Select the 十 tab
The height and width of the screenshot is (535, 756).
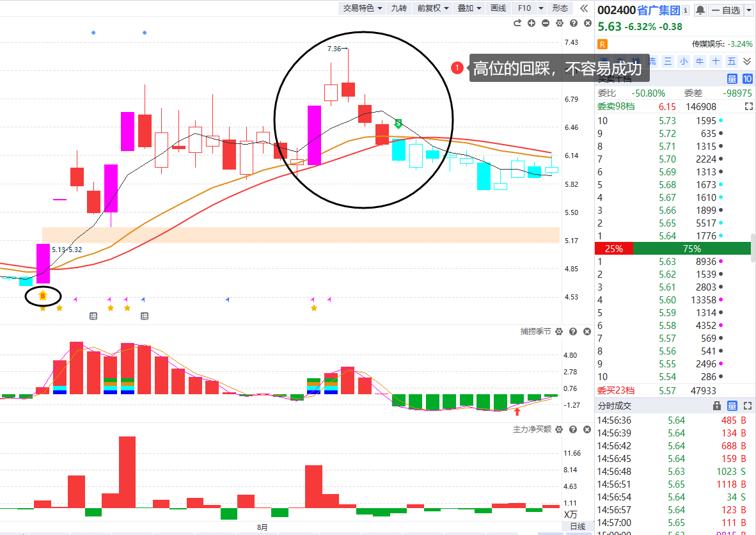(x=716, y=61)
